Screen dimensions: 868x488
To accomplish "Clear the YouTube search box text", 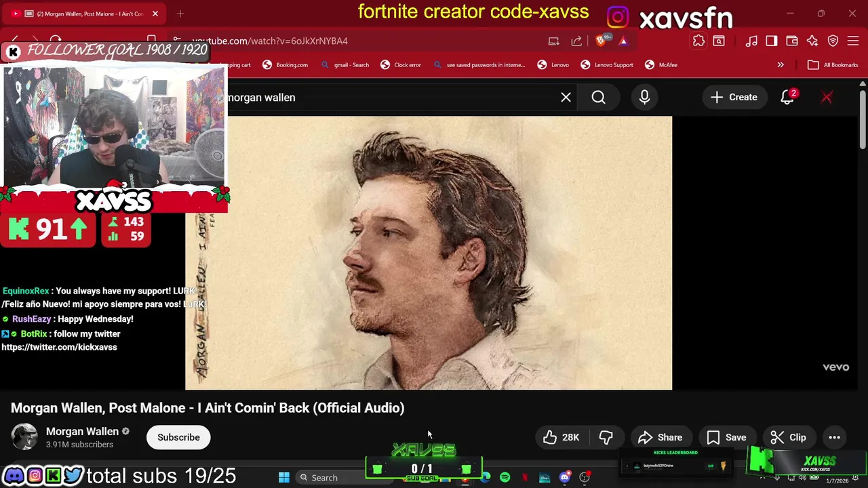I will coord(566,97).
